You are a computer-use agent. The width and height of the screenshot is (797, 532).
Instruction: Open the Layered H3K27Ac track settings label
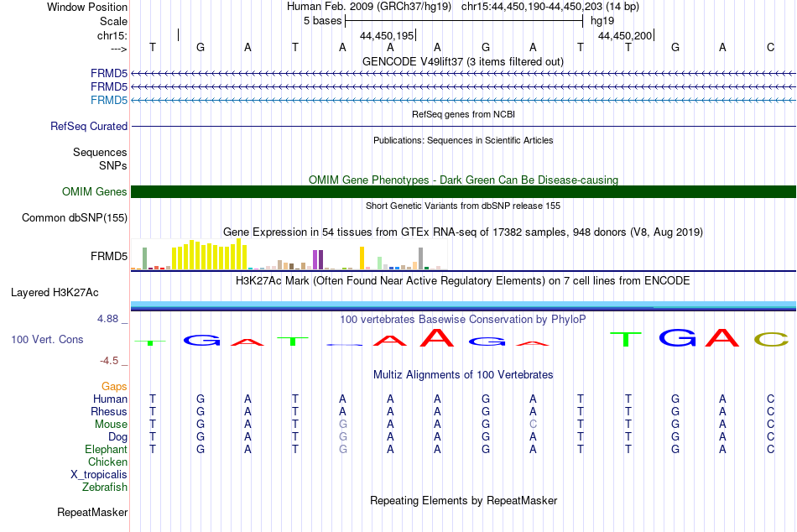(x=55, y=293)
